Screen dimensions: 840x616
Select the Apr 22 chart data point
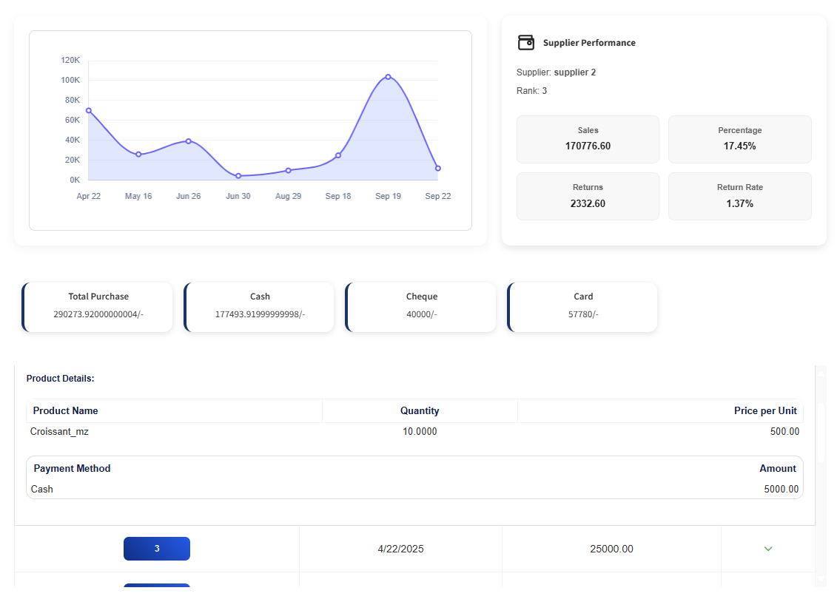coord(88,111)
